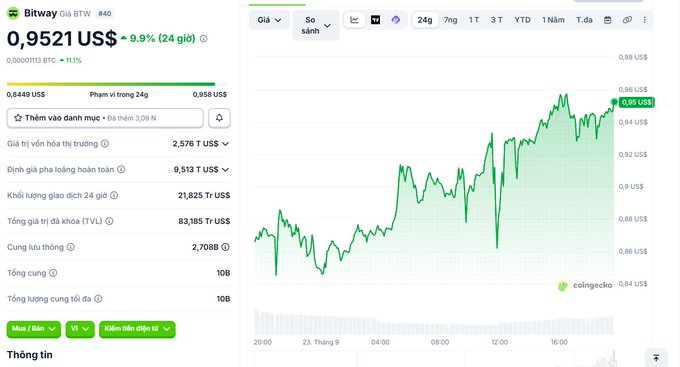Click the 83,185 Tr US$ TVL value
Image resolution: width=680 pixels, height=367 pixels.
(x=204, y=221)
